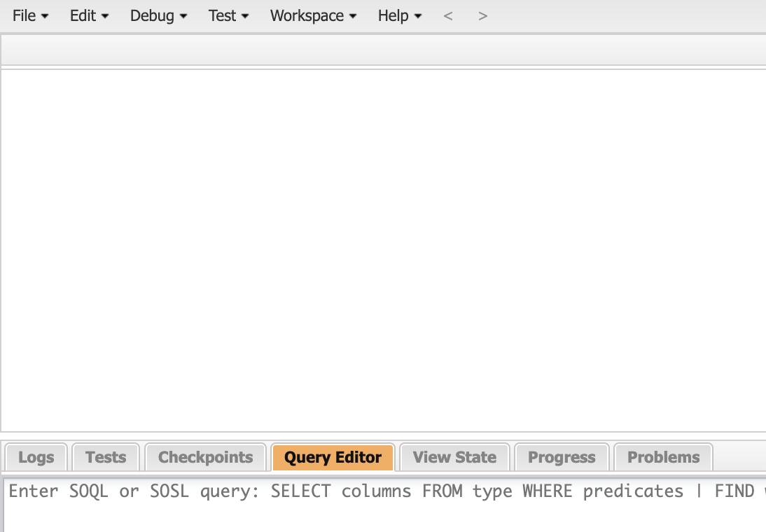Go forward with the > arrow
This screenshot has height=532, width=766.
point(482,15)
